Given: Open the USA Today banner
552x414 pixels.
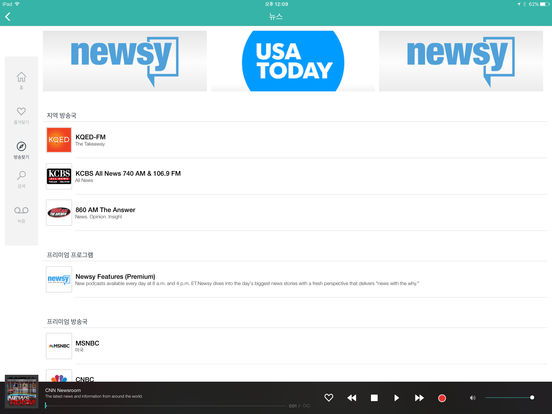Looking at the screenshot, I should pos(293,61).
